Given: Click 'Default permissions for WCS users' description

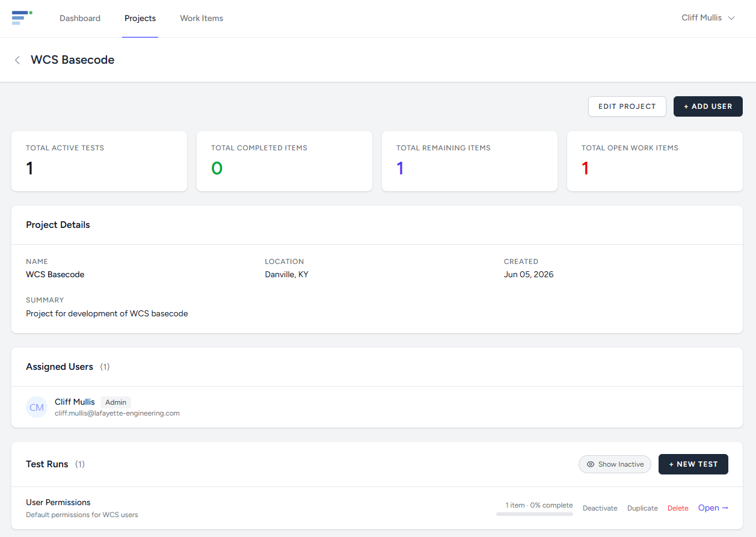Looking at the screenshot, I should [82, 515].
